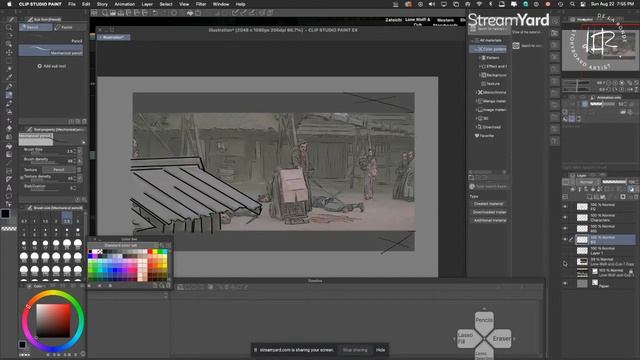The width and height of the screenshot is (640, 360).
Task: Select the Eraser tool in toolbar
Action: pyautogui.click(x=9, y=129)
